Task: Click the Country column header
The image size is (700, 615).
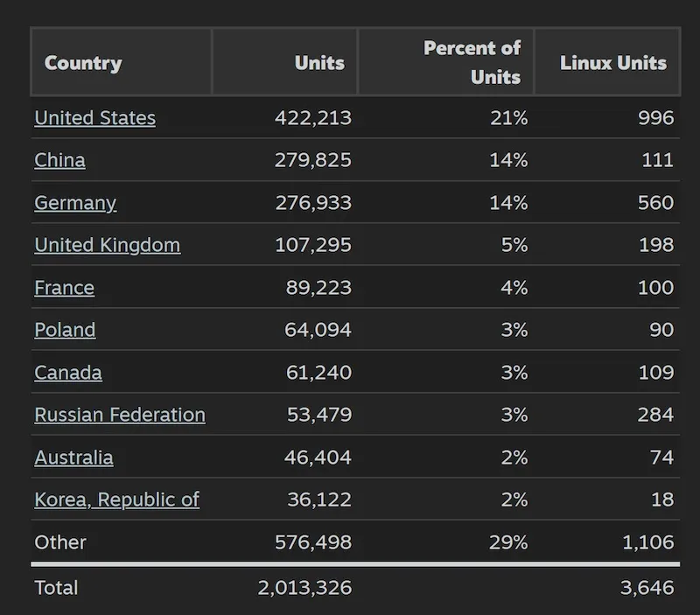Action: tap(83, 63)
